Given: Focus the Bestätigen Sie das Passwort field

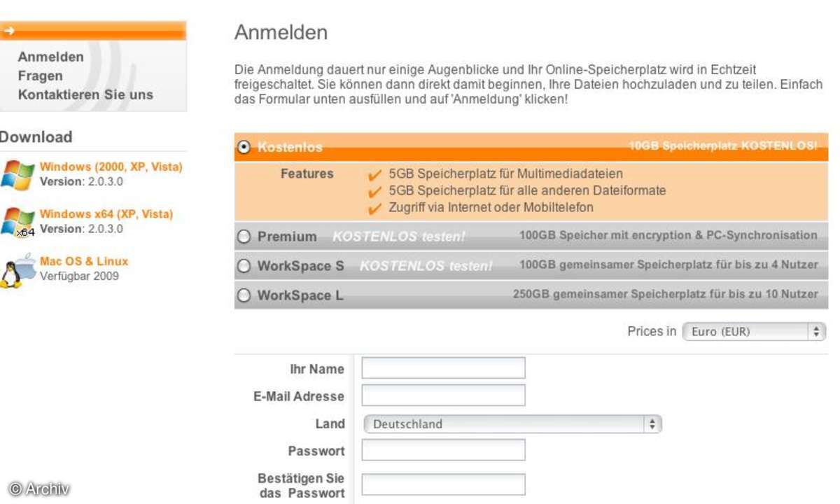Looking at the screenshot, I should (443, 484).
